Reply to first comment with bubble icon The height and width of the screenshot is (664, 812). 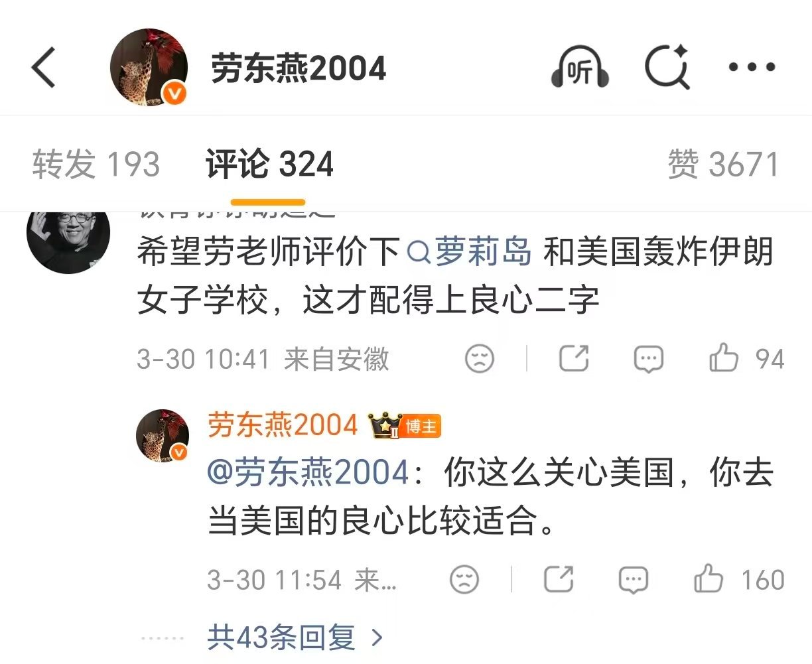point(648,359)
